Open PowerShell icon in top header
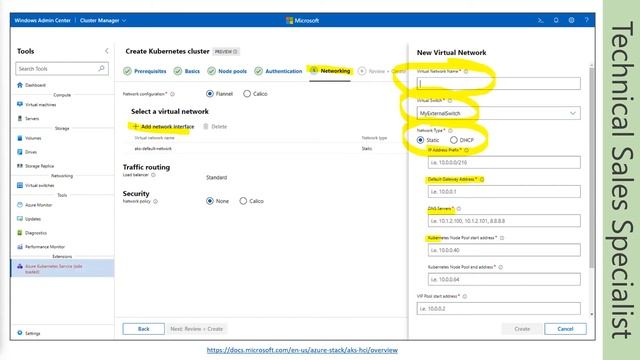Screen dimensions: 640x360 (x=540, y=20)
